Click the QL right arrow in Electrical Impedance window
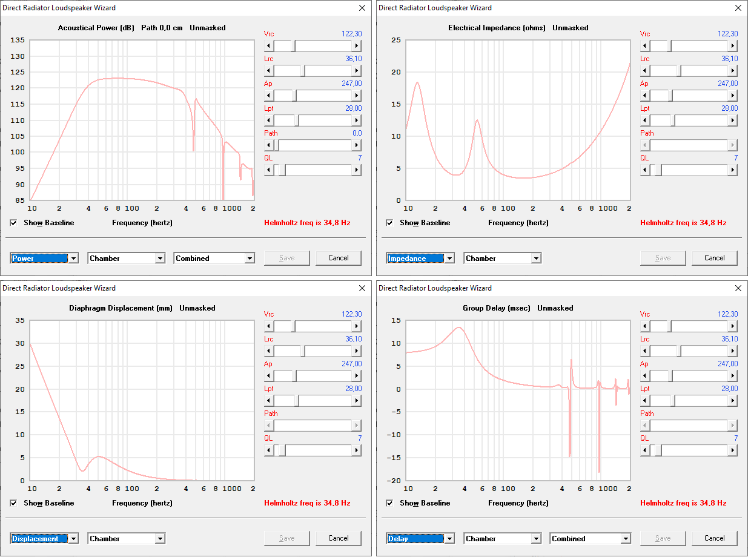Image resolution: width=751 pixels, height=560 pixels. point(733,170)
